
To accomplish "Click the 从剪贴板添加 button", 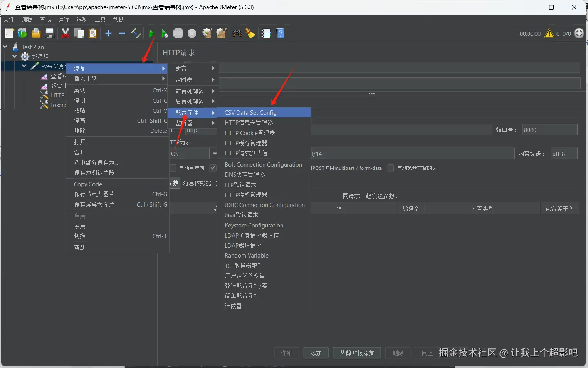I will 357,353.
